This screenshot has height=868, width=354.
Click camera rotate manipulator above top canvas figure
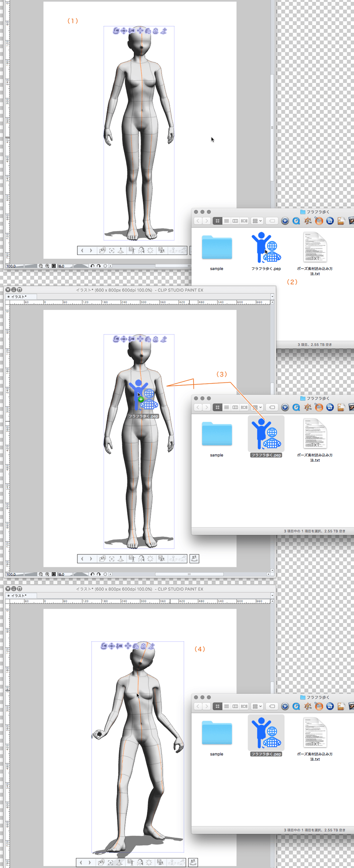click(x=116, y=31)
